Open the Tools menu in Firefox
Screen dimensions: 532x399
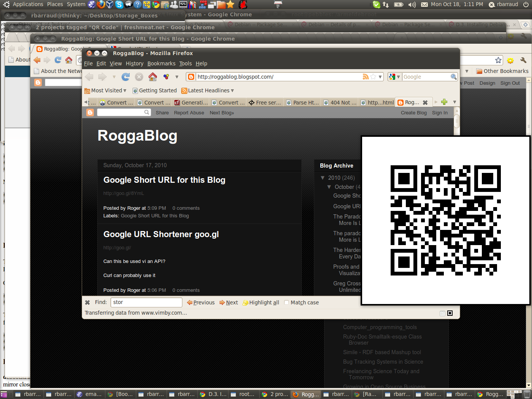pyautogui.click(x=185, y=63)
